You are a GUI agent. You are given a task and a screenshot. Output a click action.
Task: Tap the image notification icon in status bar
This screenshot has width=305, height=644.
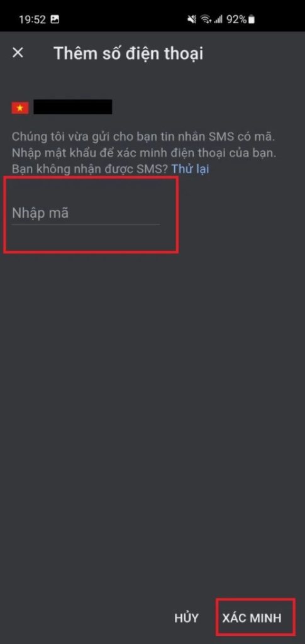click(55, 19)
